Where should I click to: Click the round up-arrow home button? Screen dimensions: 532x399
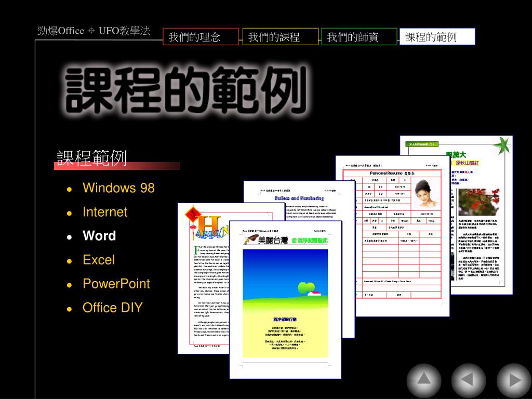coord(424,380)
